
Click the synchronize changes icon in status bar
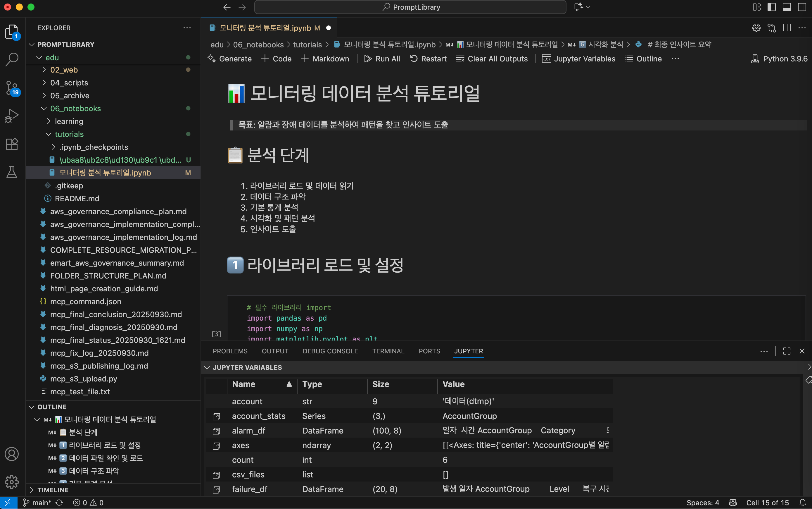(60, 503)
